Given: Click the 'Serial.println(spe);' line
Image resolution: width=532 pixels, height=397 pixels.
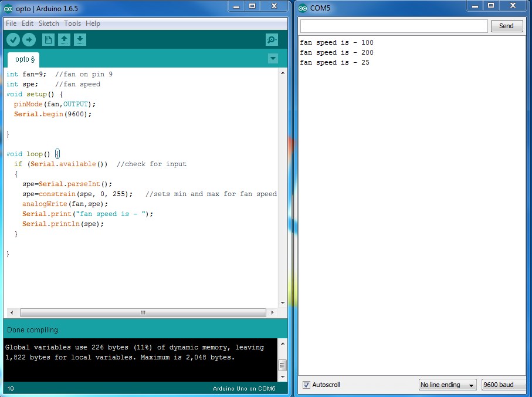Looking at the screenshot, I should point(63,224).
